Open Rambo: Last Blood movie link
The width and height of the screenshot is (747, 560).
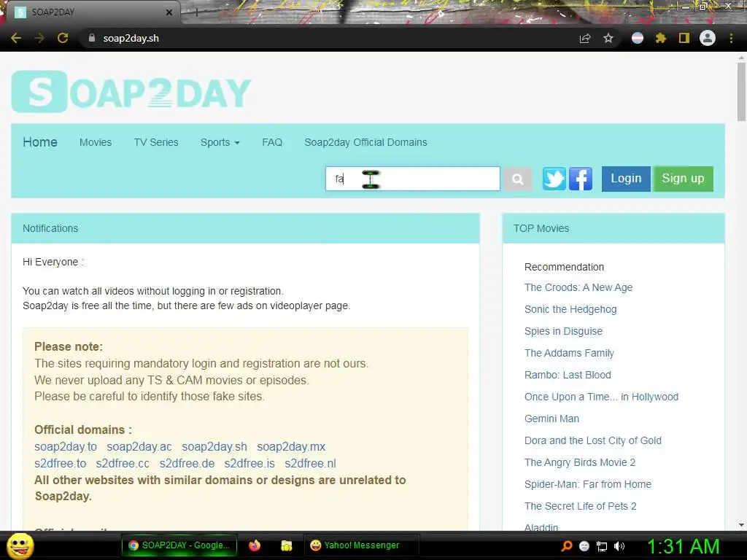(568, 376)
